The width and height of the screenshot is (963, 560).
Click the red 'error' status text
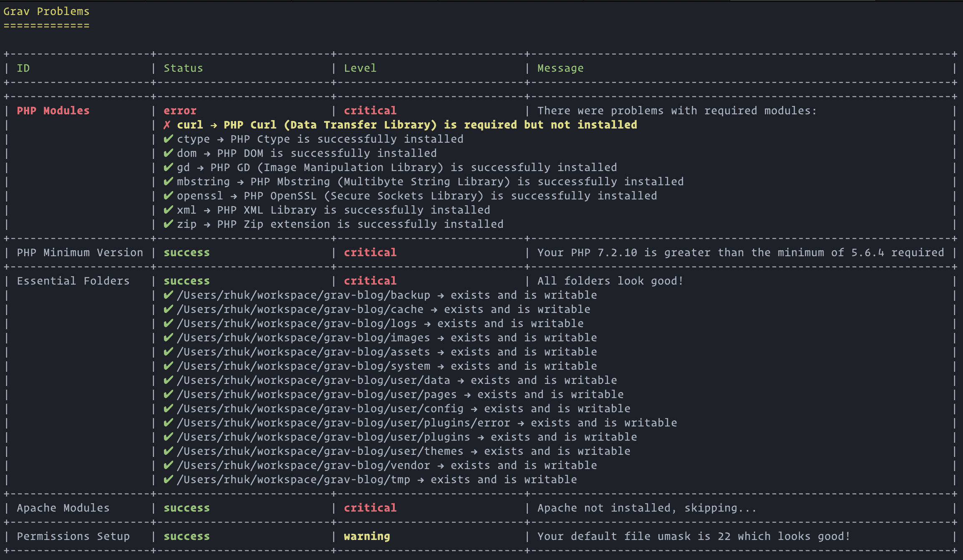pos(180,111)
